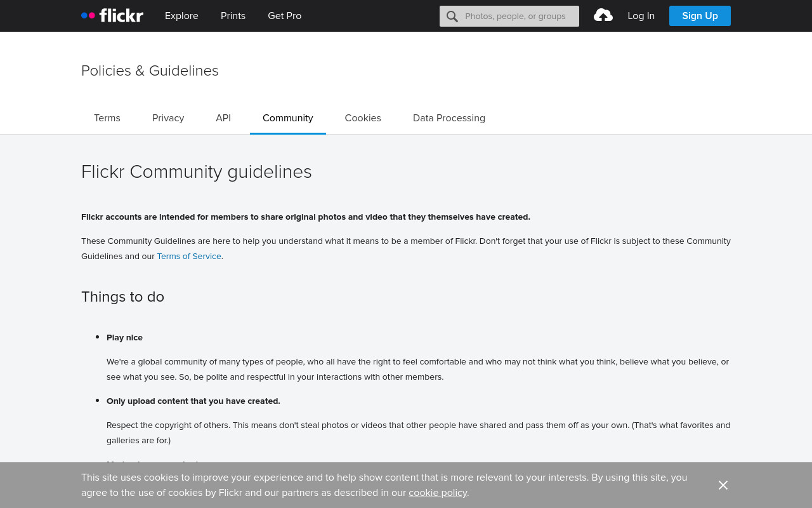Dismiss the cookie banner with X

point(723,485)
